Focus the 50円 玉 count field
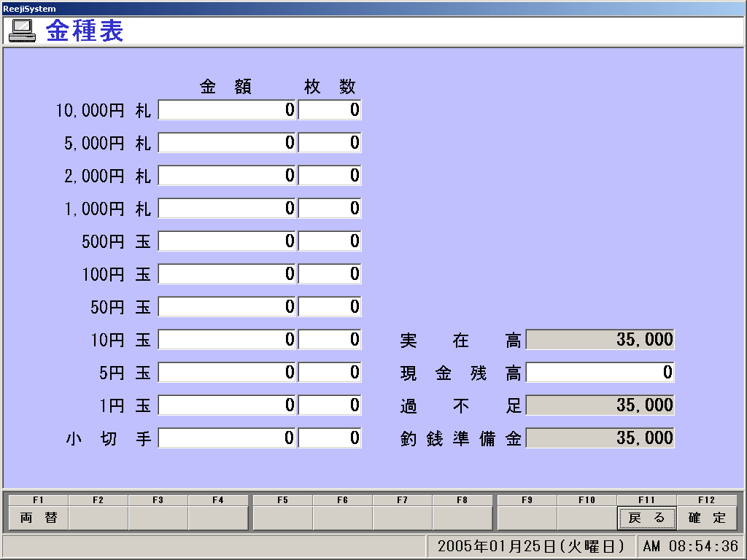747x560 pixels. [329, 307]
